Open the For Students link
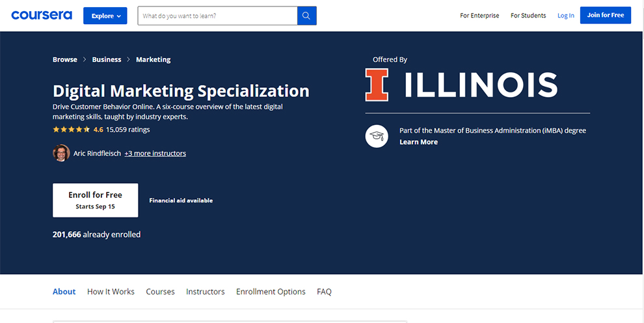Viewport: 644px width, 323px height. [528, 16]
